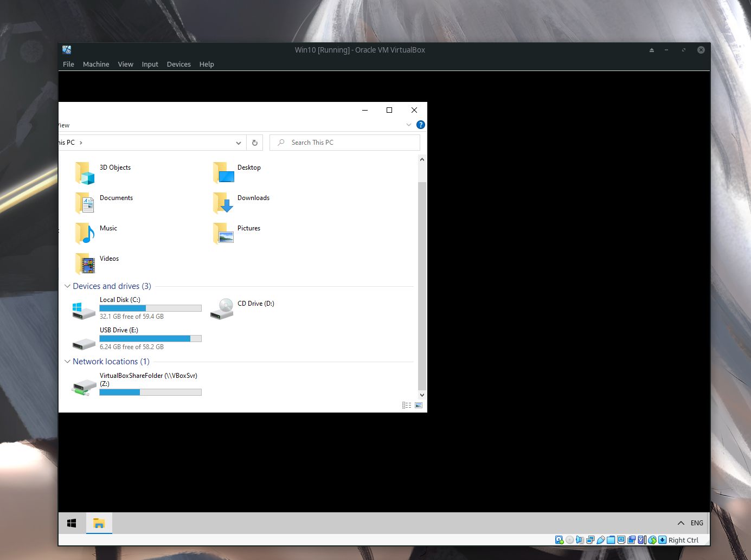Open the VirtualBoxShareFolder network drive

click(x=149, y=379)
